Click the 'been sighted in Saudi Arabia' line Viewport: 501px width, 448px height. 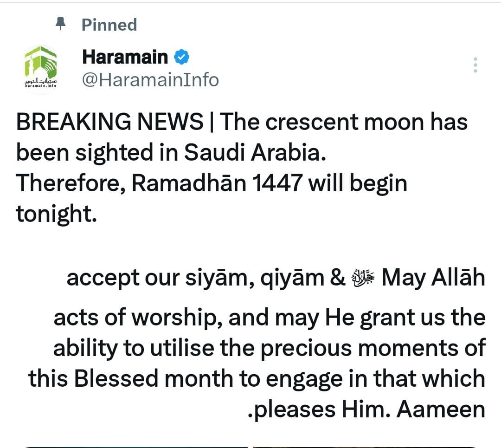click(169, 153)
